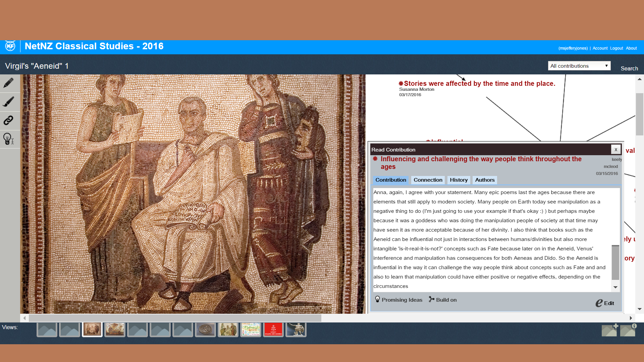Click the contribution text scrollbar down arrow
Viewport: 644px width, 362px height.
click(615, 287)
